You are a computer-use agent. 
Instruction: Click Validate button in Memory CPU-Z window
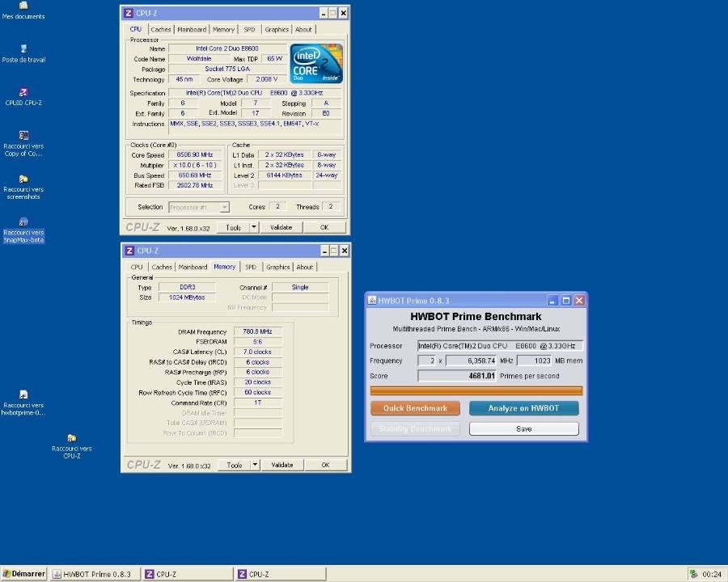pyautogui.click(x=281, y=465)
